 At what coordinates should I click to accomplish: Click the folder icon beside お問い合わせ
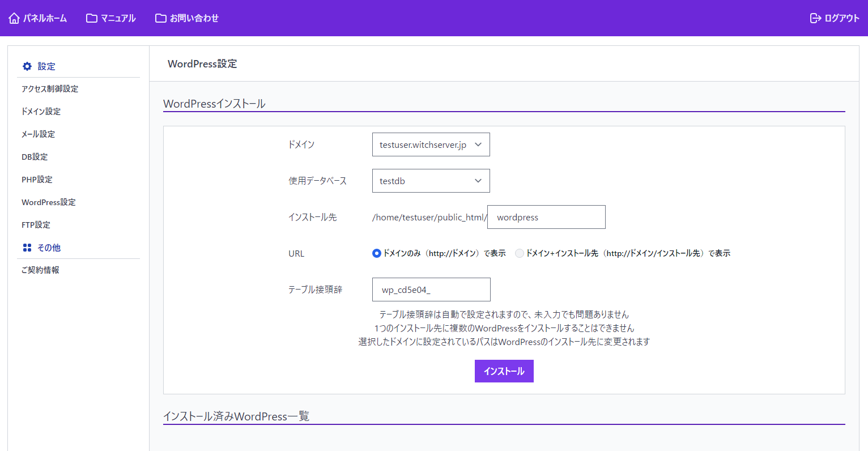pyautogui.click(x=161, y=18)
